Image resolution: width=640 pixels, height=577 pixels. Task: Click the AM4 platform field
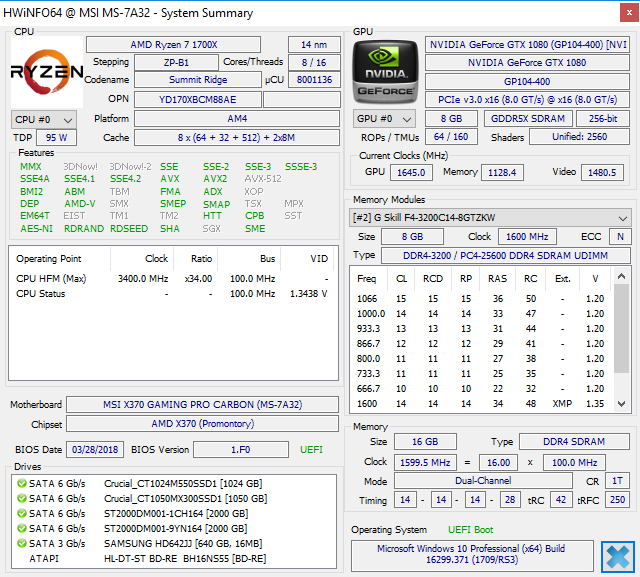point(237,119)
